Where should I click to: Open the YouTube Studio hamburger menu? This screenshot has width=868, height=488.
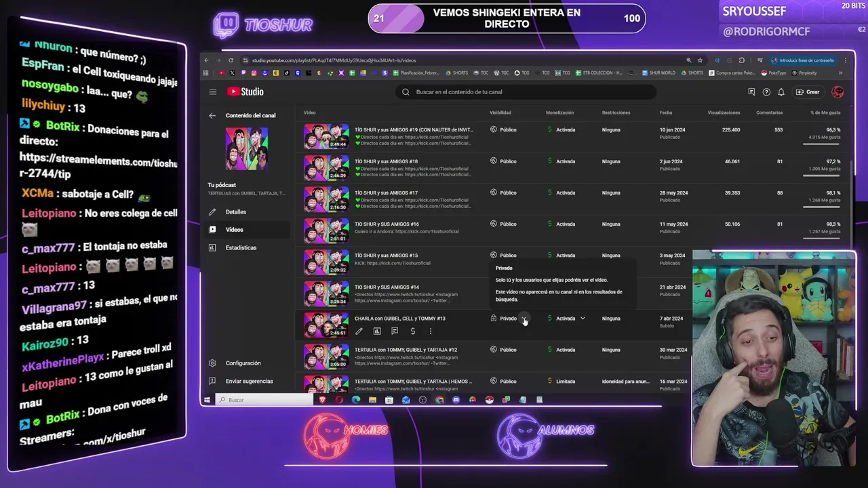point(212,92)
